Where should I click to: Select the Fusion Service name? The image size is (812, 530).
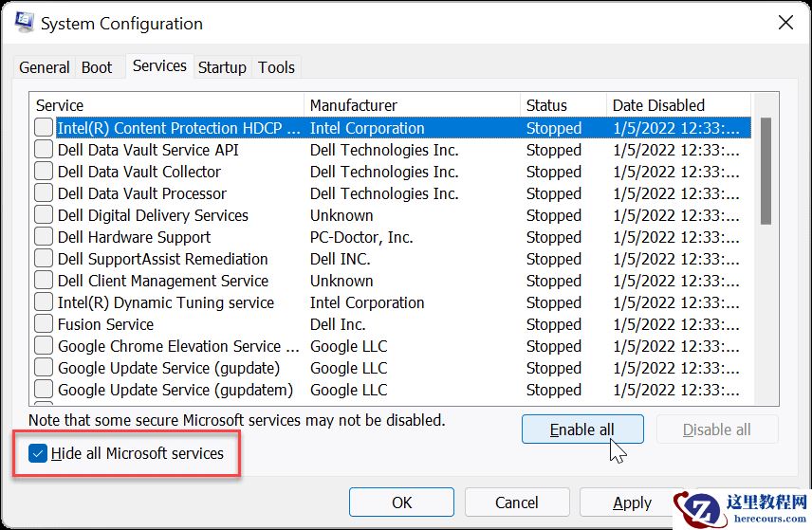pos(105,323)
